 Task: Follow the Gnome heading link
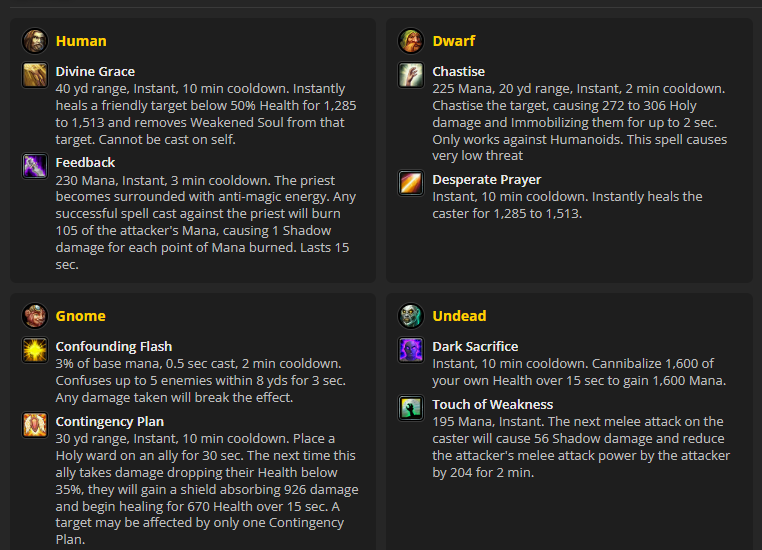tap(81, 316)
